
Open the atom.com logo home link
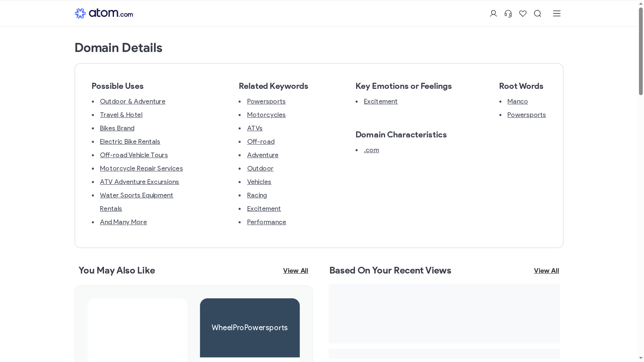point(104,13)
